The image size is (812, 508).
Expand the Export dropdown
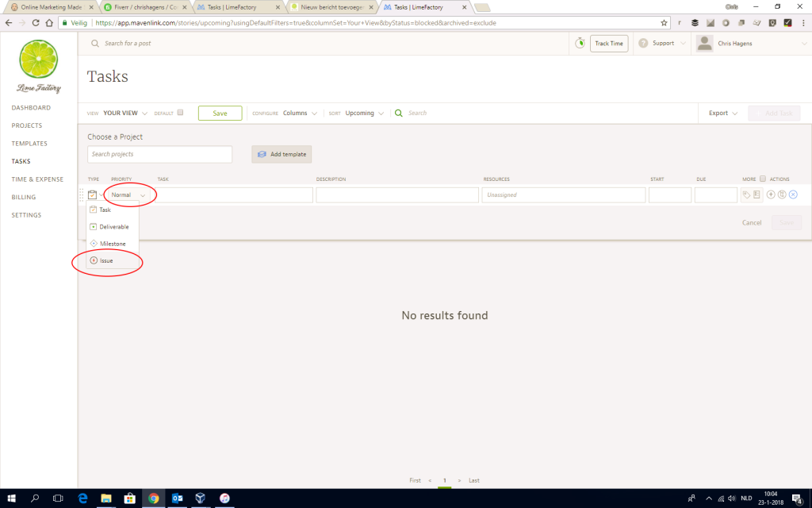pyautogui.click(x=722, y=114)
